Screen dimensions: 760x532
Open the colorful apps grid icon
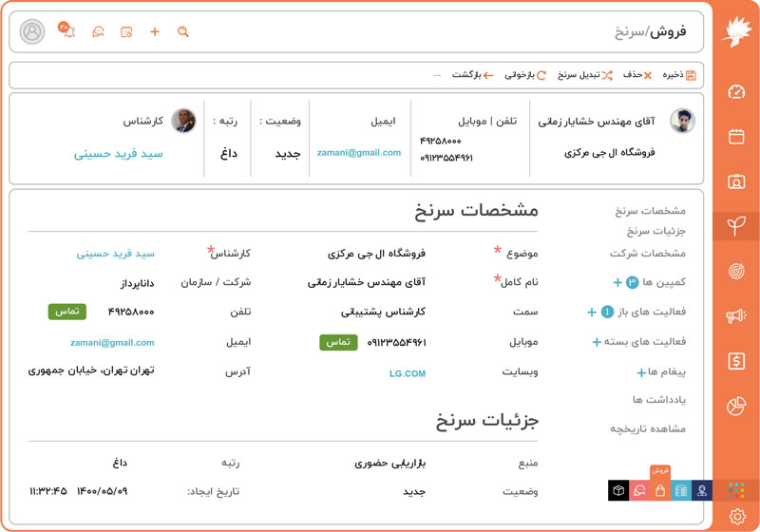[x=736, y=490]
